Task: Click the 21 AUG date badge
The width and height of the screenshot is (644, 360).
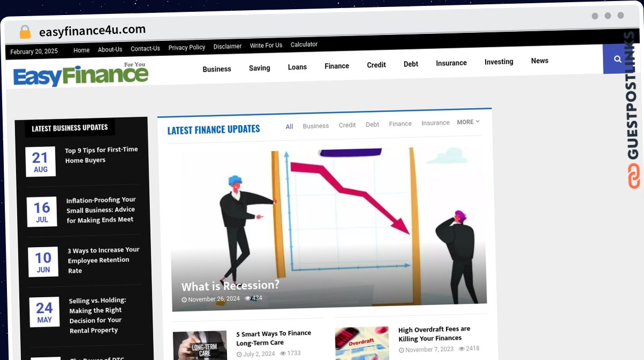Action: (40, 162)
